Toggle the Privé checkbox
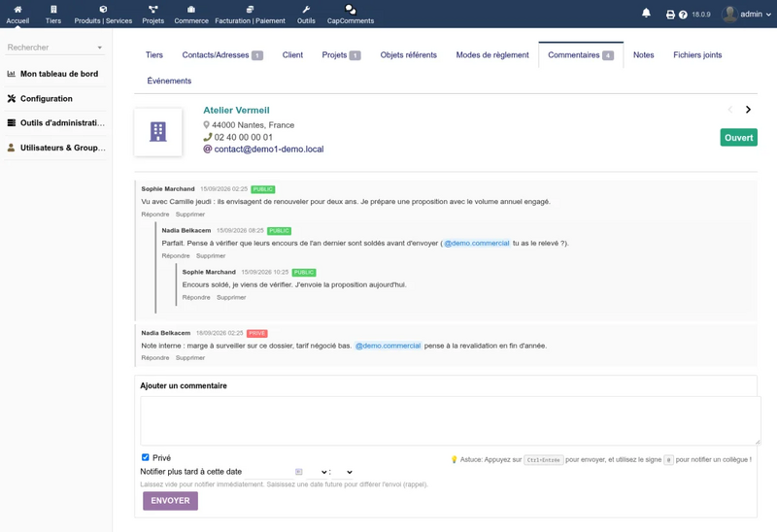This screenshot has width=777, height=532. tap(145, 457)
